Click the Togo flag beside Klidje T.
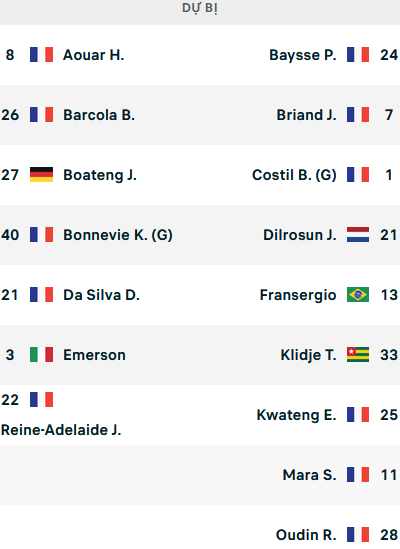This screenshot has height=549, width=400. tap(358, 354)
